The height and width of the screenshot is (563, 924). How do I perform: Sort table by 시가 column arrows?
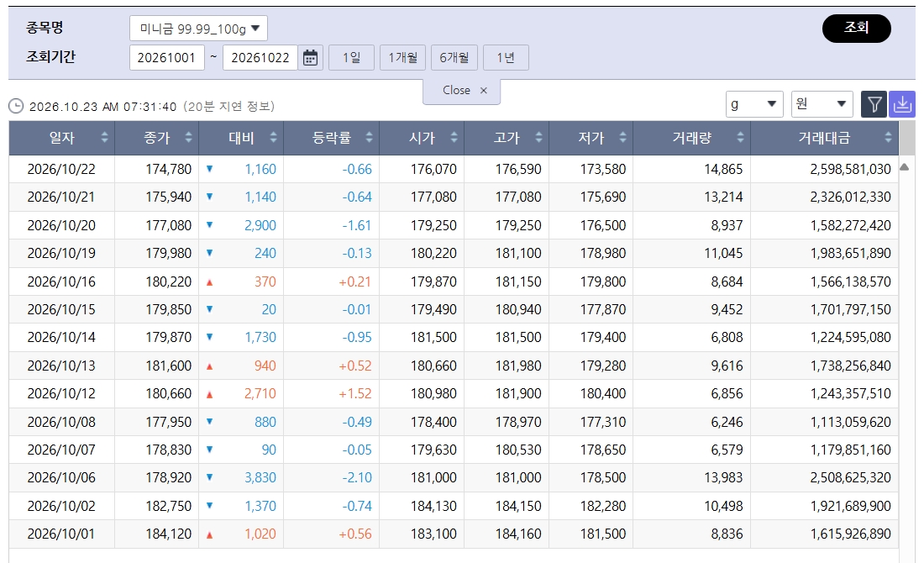[454, 137]
